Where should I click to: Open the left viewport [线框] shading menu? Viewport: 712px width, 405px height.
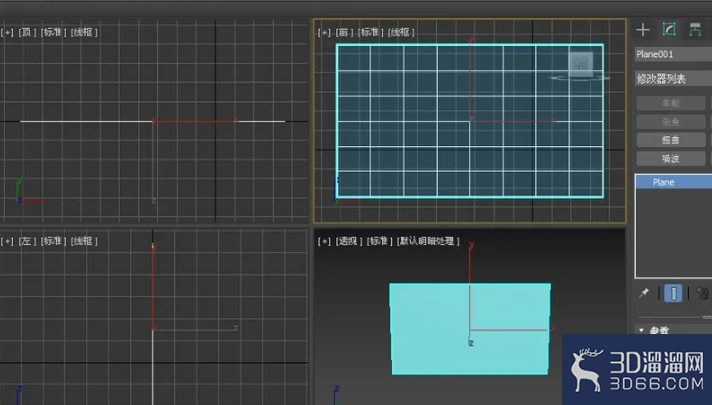[84, 241]
